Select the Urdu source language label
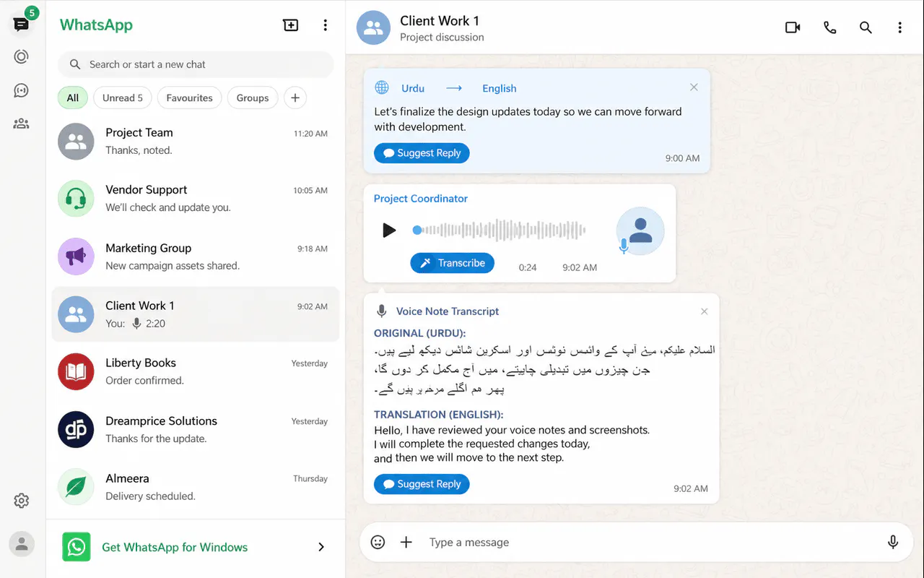The height and width of the screenshot is (578, 924). 413,88
